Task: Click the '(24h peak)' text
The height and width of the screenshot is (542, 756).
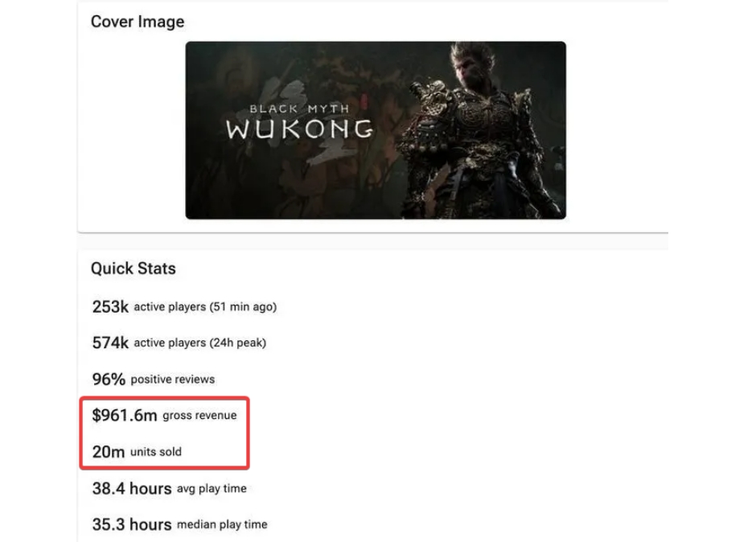Action: click(x=238, y=343)
